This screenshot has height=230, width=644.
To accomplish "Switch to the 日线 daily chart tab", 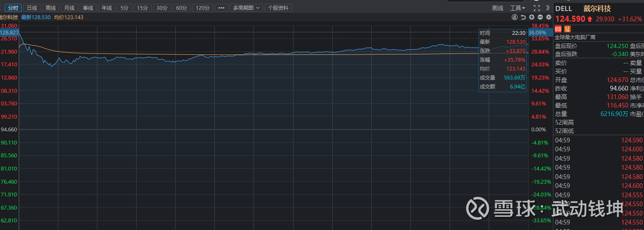I will pos(32,8).
